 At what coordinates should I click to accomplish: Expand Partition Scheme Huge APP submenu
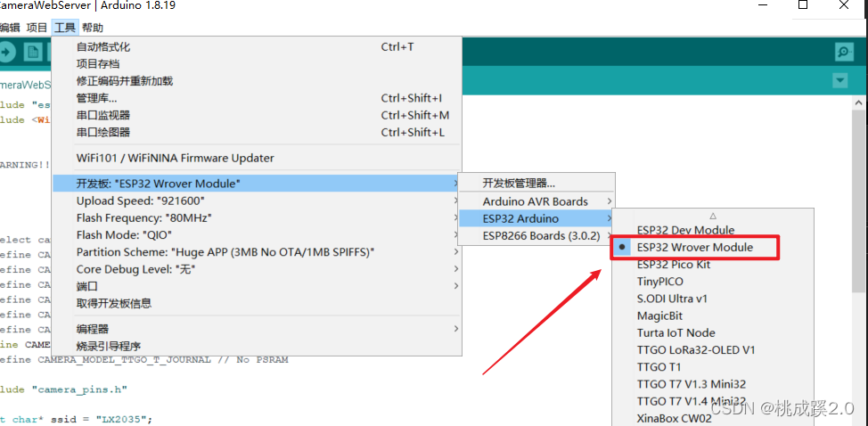[x=257, y=252]
